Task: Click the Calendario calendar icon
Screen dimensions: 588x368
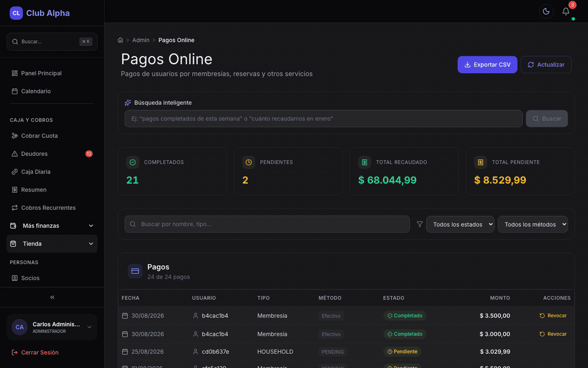Action: [14, 91]
